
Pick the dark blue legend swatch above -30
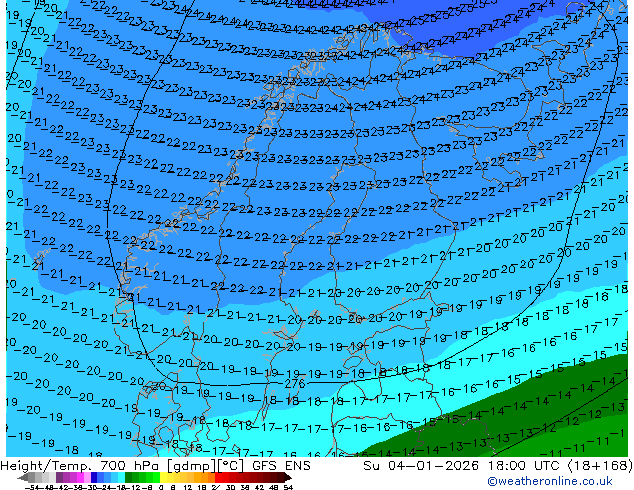pos(94,477)
